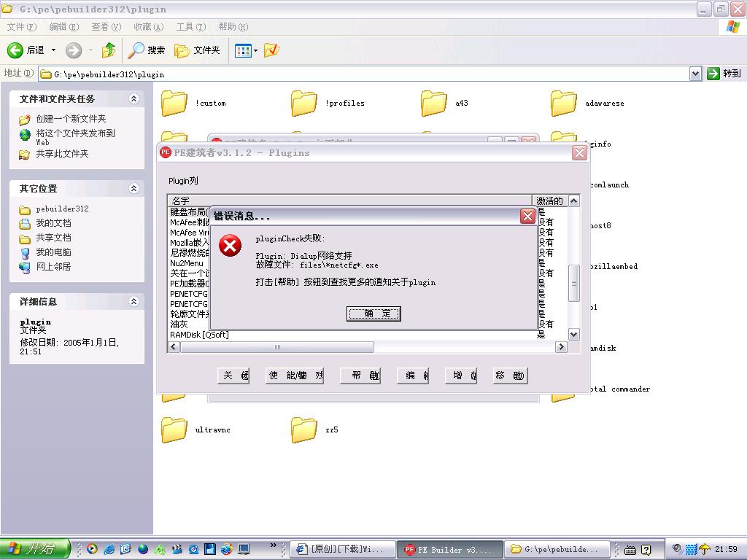Open the 查看(V) menu
The image size is (747, 560).
(x=107, y=27)
